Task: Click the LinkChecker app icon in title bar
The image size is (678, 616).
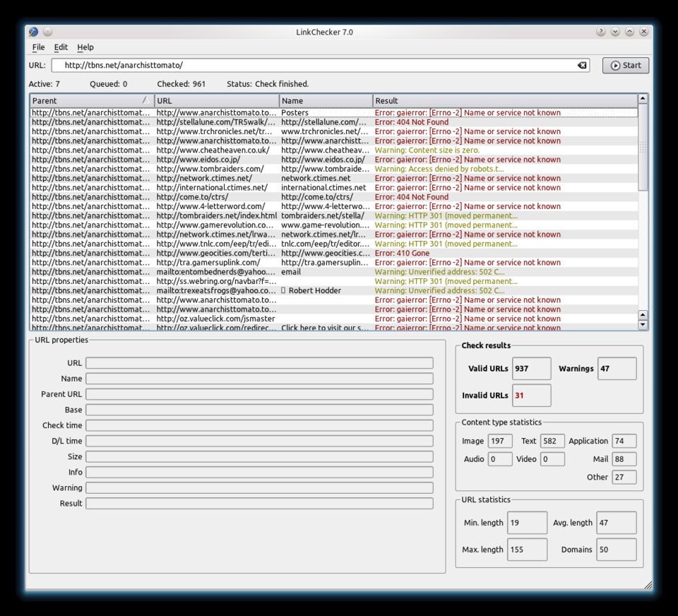Action: (x=33, y=32)
